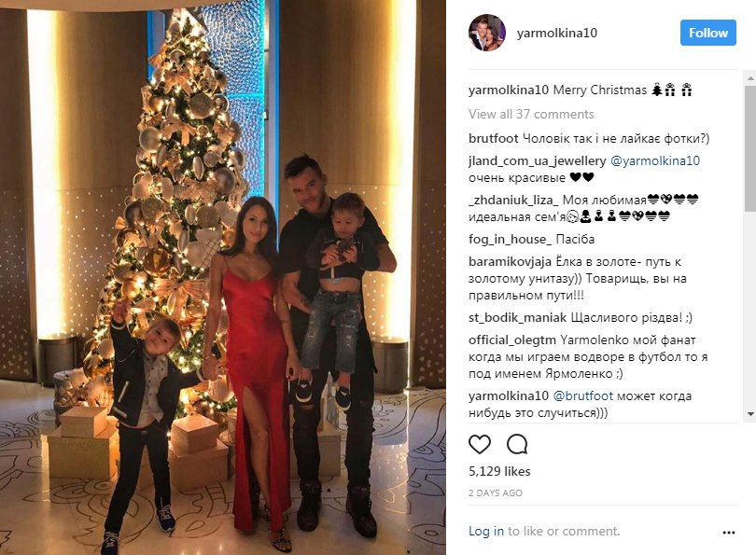This screenshot has width=756, height=555.
Task: Open the three-dots more options menu
Action: click(x=729, y=533)
